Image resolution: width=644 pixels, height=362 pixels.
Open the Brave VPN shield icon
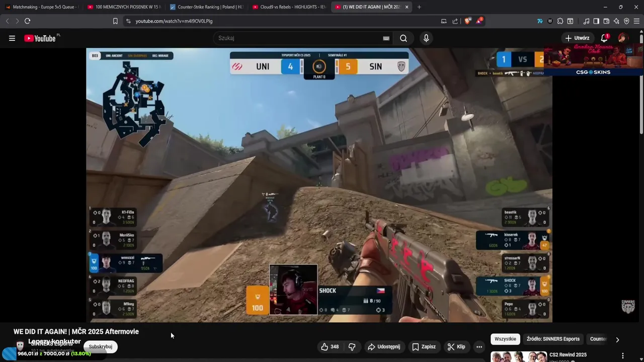pos(626,21)
